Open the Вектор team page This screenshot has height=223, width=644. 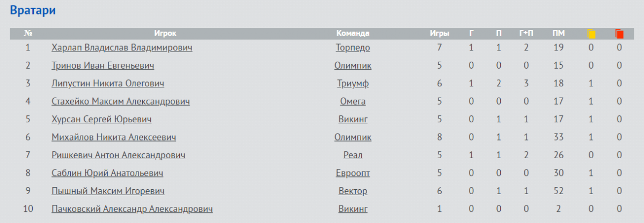click(x=353, y=191)
